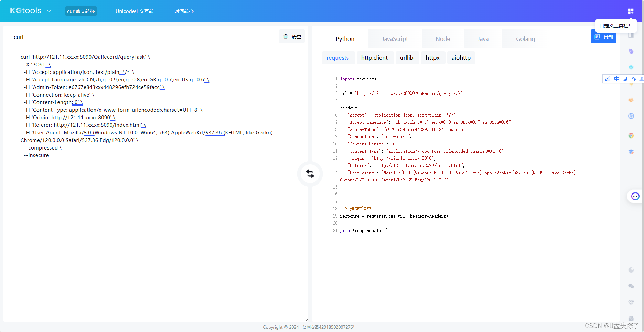Select the curl命令转换 nav item
This screenshot has height=332, width=644.
81,11
